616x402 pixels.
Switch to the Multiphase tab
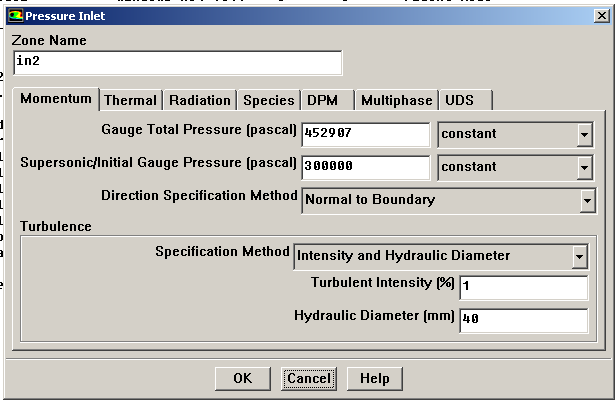tap(396, 100)
